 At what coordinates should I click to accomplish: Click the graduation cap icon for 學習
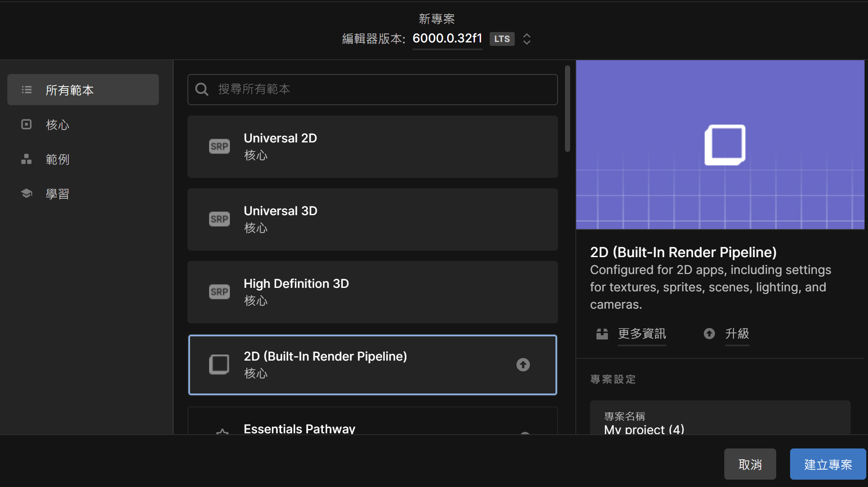[26, 194]
